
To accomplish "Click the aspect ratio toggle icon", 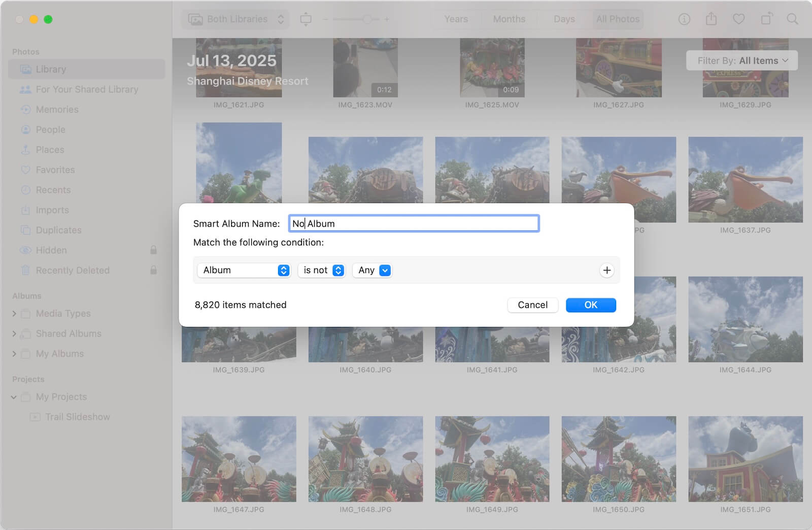I will click(x=306, y=19).
